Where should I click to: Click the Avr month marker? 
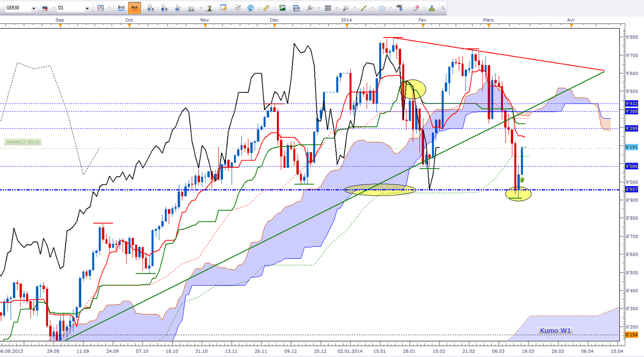571,20
